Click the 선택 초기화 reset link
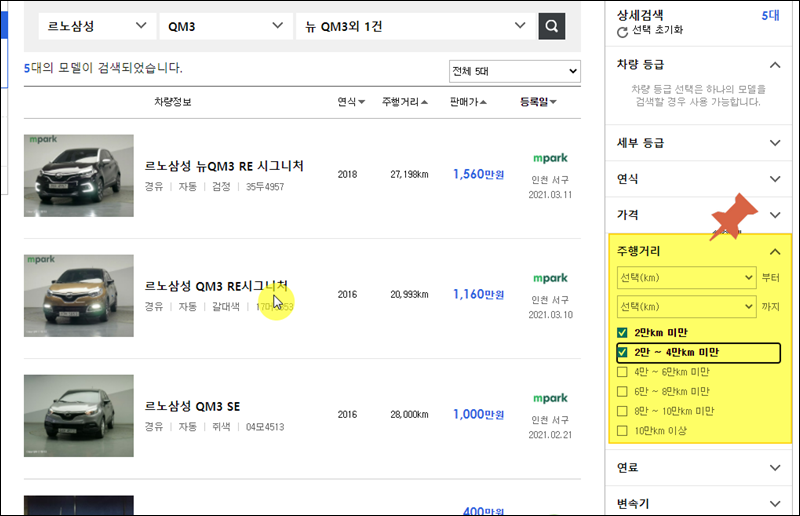 657,30
